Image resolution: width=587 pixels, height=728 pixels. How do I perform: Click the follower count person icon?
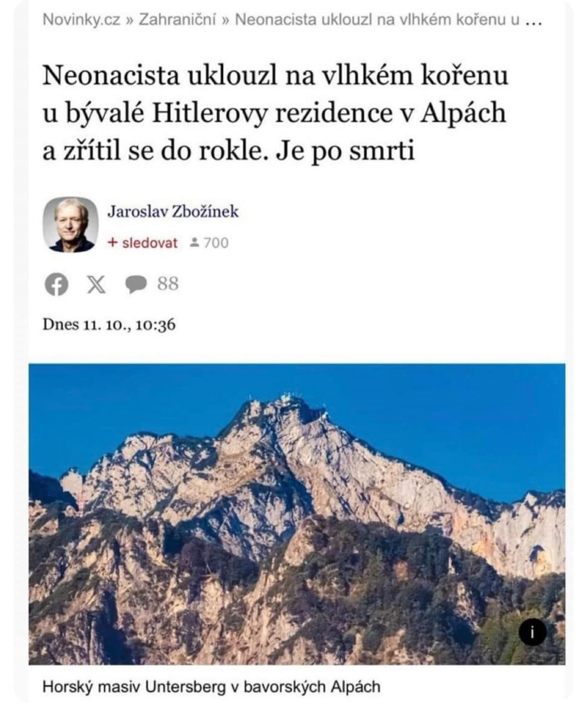[195, 243]
